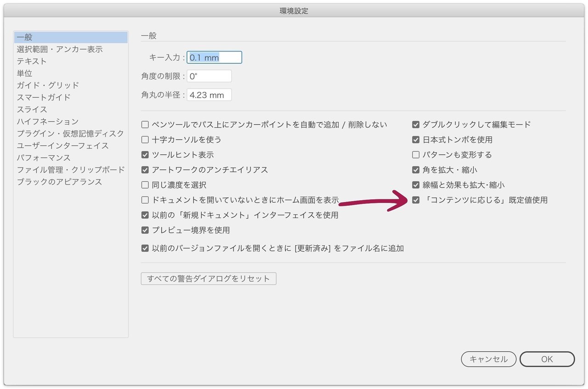The image size is (588, 389).
Task: Toggle 角を拡大・縮小 checkbox
Action: tap(416, 170)
